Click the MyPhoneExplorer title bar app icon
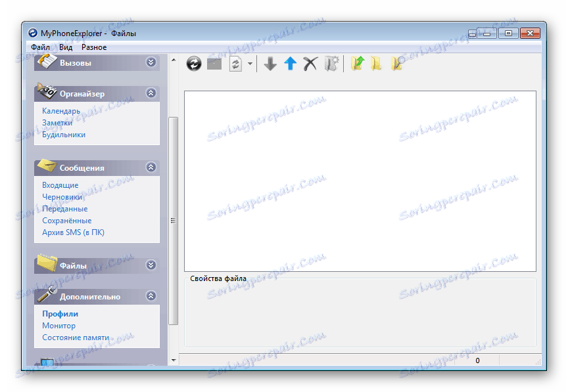 [33, 33]
